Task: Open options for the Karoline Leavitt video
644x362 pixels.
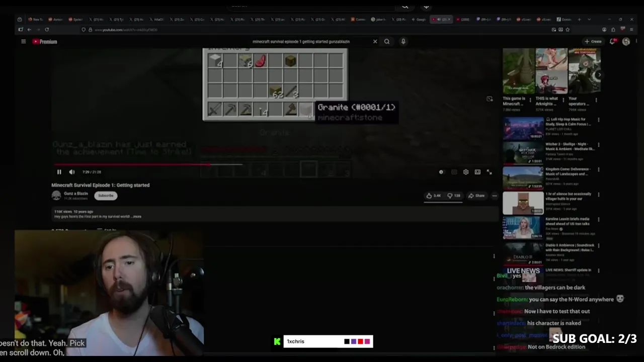Action: (598, 220)
